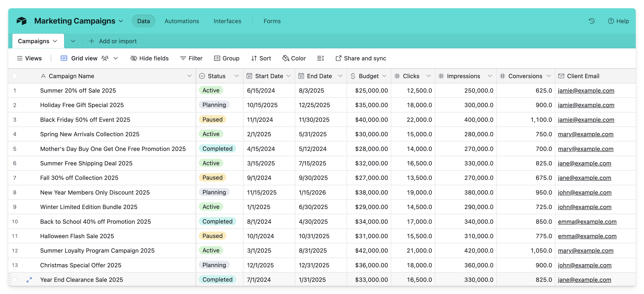Image resolution: width=644 pixels, height=294 pixels.
Task: Click the Sort arrows icon
Action: [254, 58]
